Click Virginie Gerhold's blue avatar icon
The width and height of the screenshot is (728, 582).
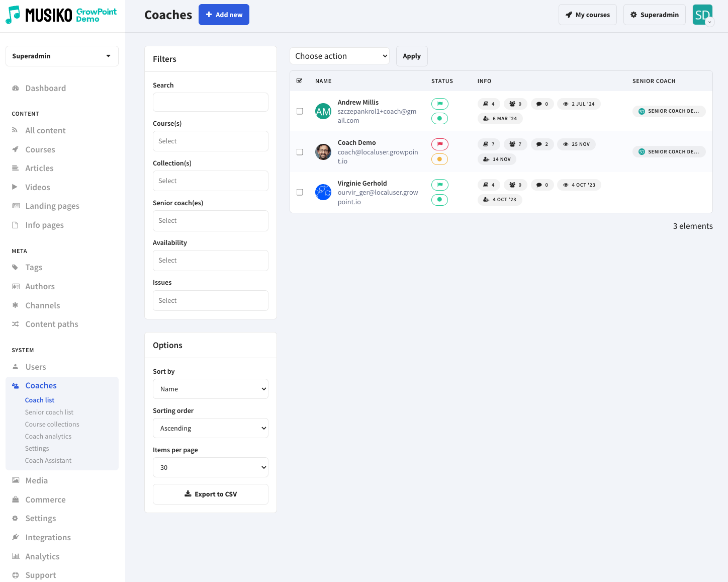click(323, 192)
